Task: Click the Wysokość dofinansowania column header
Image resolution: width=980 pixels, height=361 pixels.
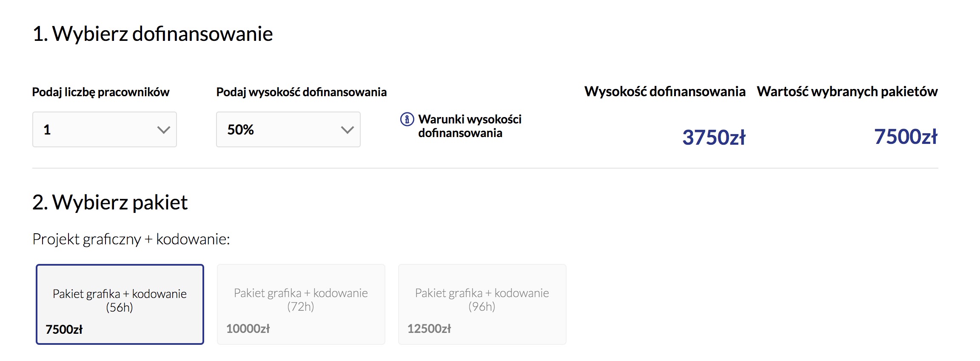Action: coord(665,92)
